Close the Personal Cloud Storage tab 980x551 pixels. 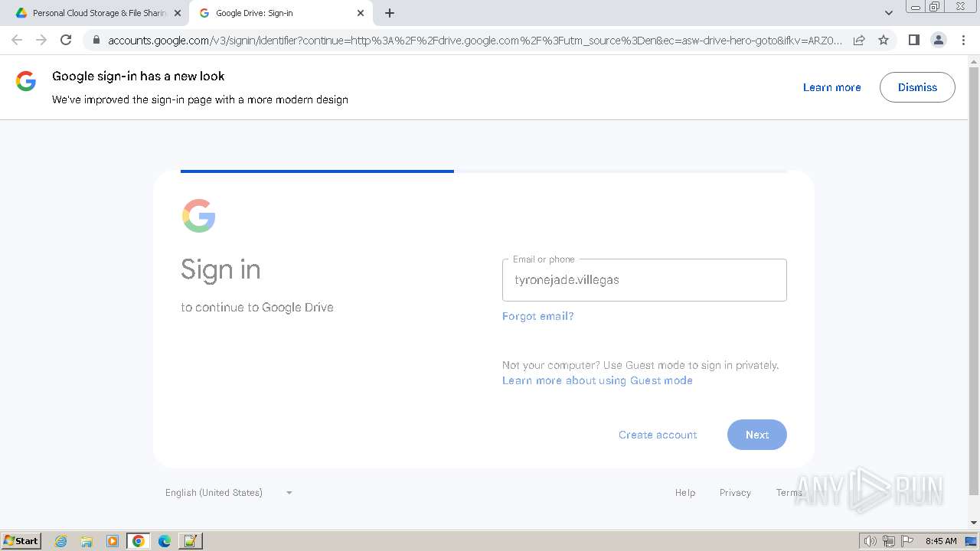tap(178, 13)
